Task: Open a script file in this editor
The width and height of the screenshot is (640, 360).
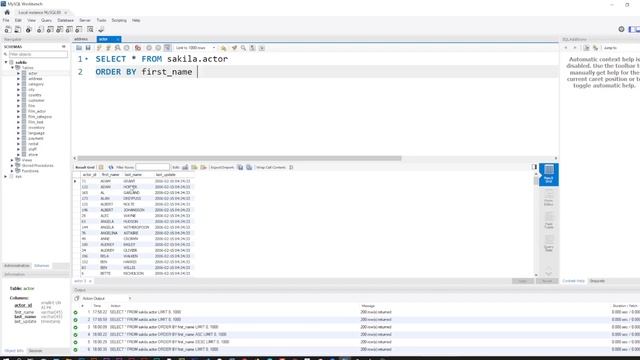Action: click(79, 48)
